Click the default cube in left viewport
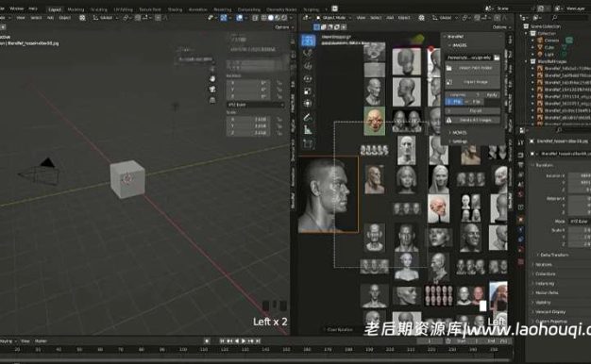Screen dimensions: 591x364 point(127,179)
